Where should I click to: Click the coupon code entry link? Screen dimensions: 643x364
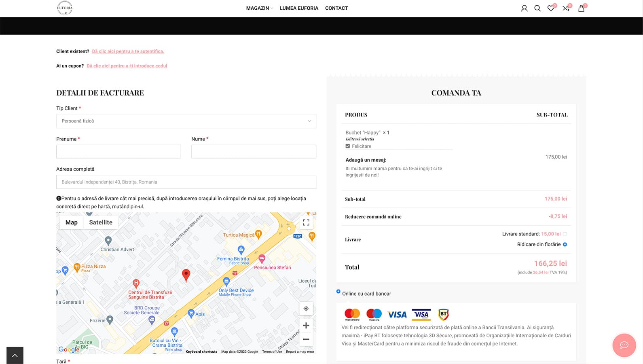coord(127,66)
